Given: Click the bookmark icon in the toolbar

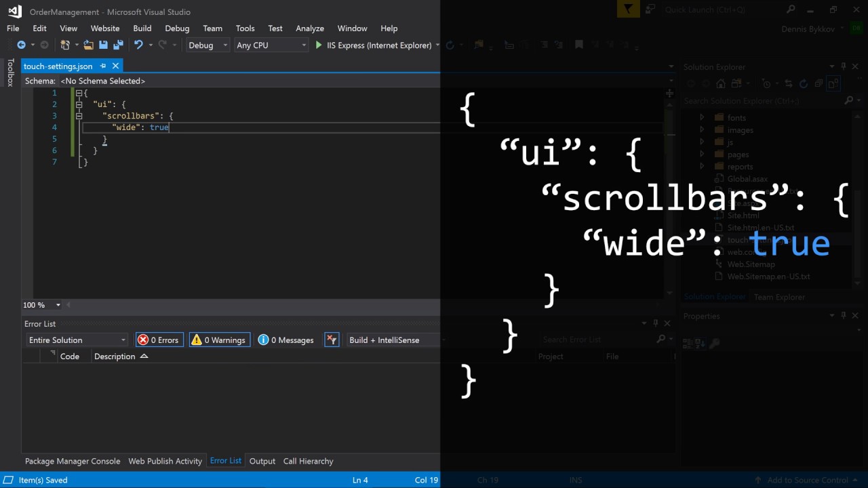Looking at the screenshot, I should (x=578, y=45).
